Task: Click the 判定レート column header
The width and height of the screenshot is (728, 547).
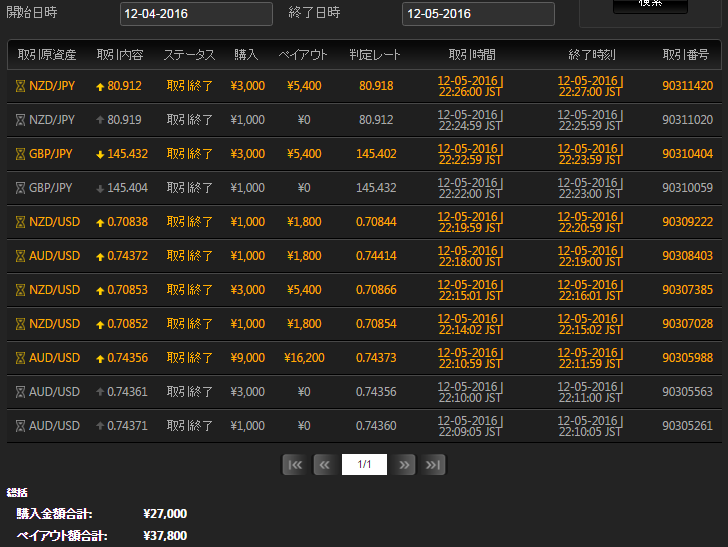Action: coord(375,54)
